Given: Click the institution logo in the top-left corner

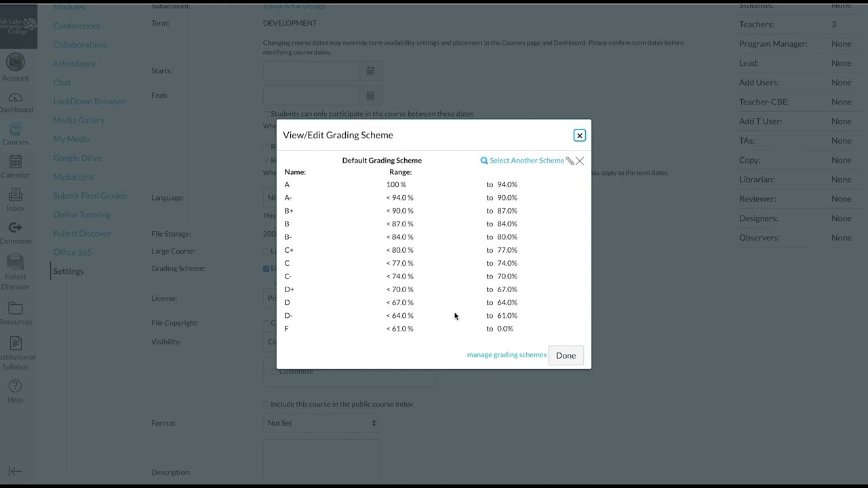Looking at the screenshot, I should (x=18, y=27).
